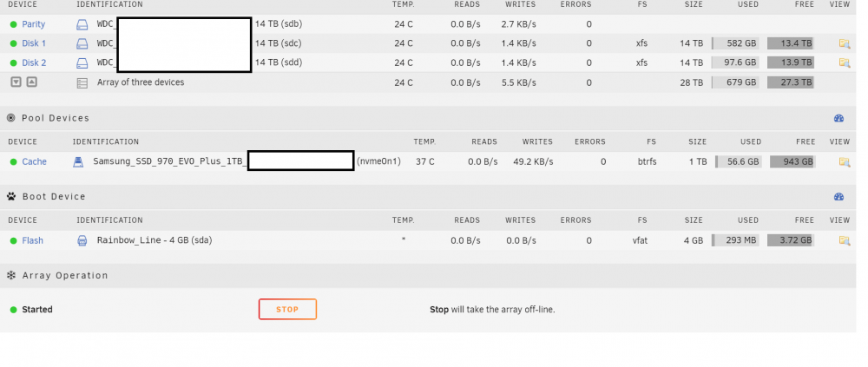This screenshot has height=367, width=868.
Task: Click the Disk 1 filesystem value xfs
Action: click(x=641, y=43)
